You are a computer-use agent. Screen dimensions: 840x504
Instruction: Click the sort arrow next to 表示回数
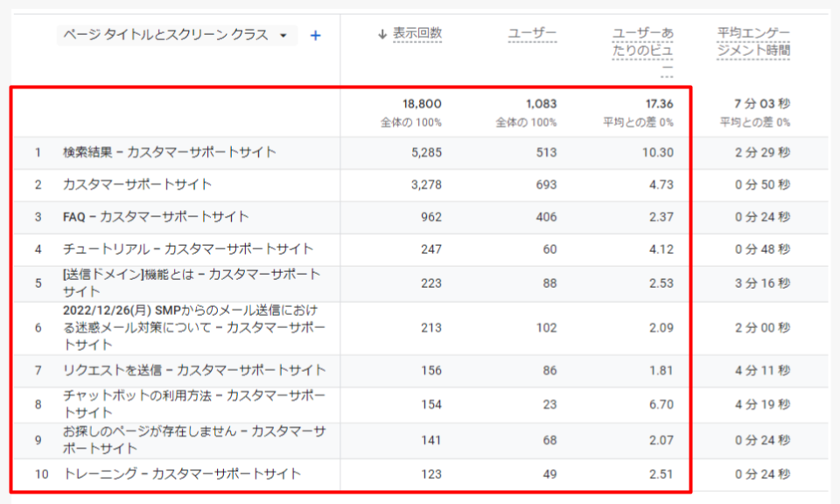[382, 34]
